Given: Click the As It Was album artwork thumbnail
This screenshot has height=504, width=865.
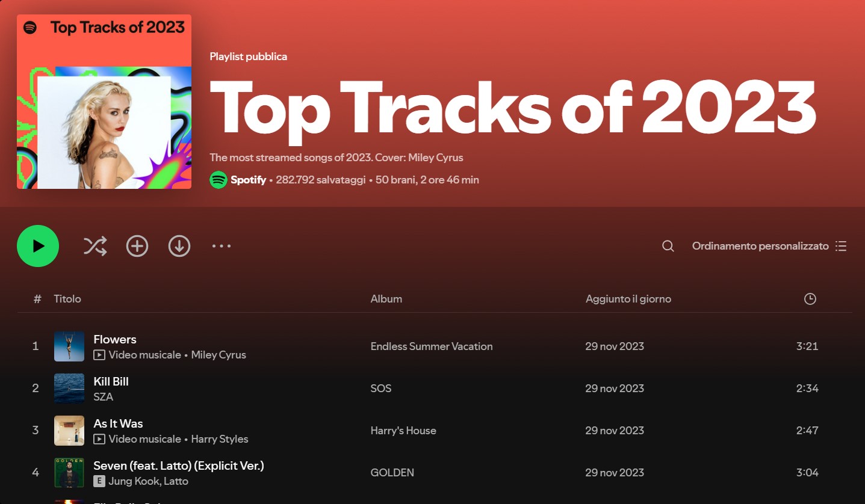Looking at the screenshot, I should click(69, 431).
